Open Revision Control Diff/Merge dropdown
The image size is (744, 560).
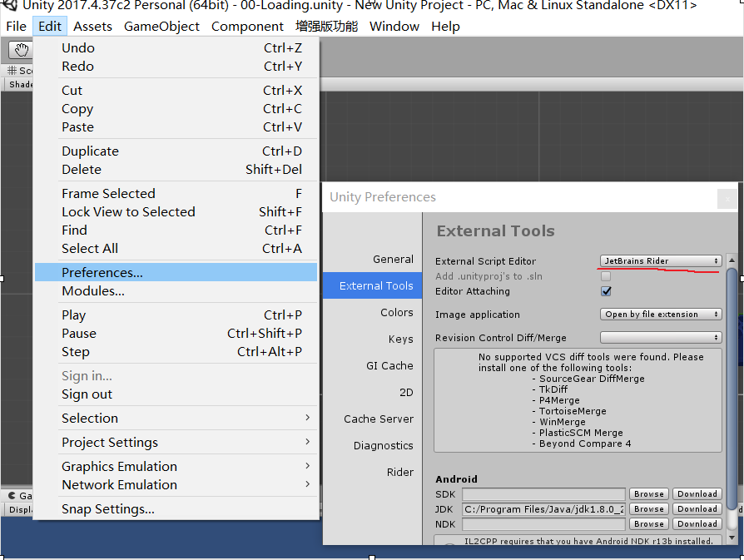tap(661, 338)
